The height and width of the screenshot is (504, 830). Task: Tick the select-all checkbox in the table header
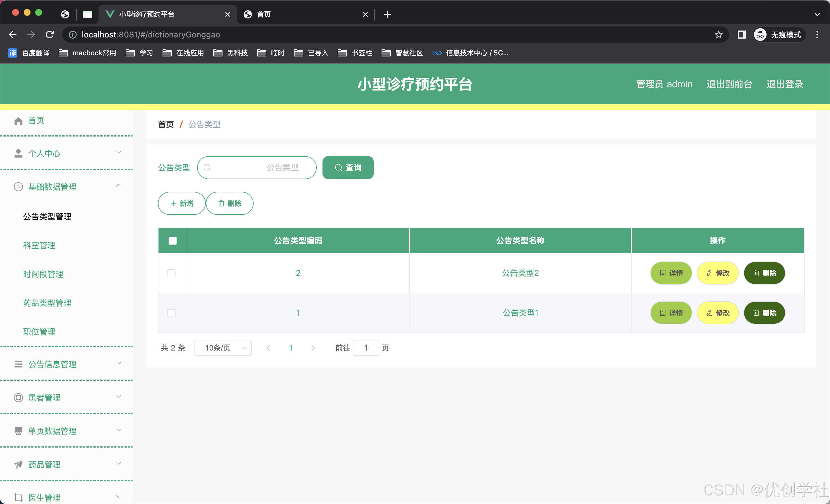click(x=172, y=241)
